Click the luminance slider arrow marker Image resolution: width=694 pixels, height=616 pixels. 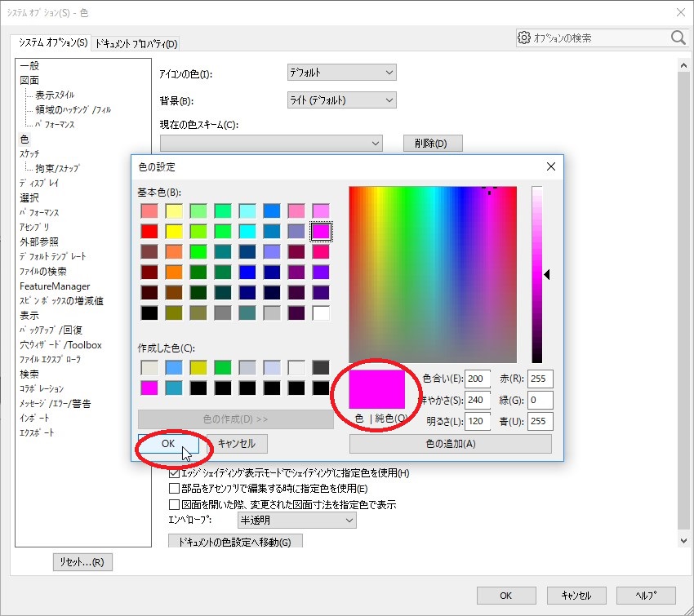(x=547, y=276)
